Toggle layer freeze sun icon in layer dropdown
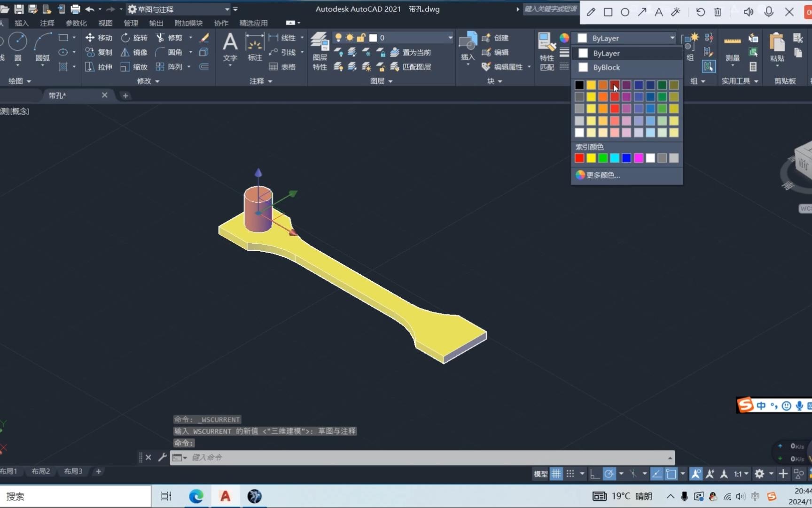The image size is (812, 508). coord(350,38)
